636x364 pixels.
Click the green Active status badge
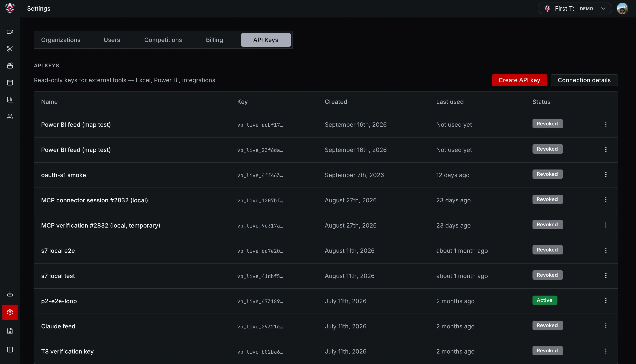545,300
